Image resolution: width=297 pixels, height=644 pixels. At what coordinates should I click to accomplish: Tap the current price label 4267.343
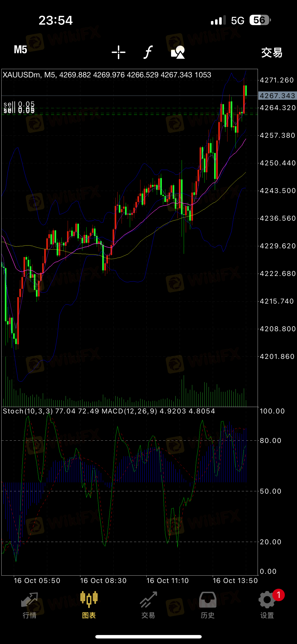coord(277,96)
